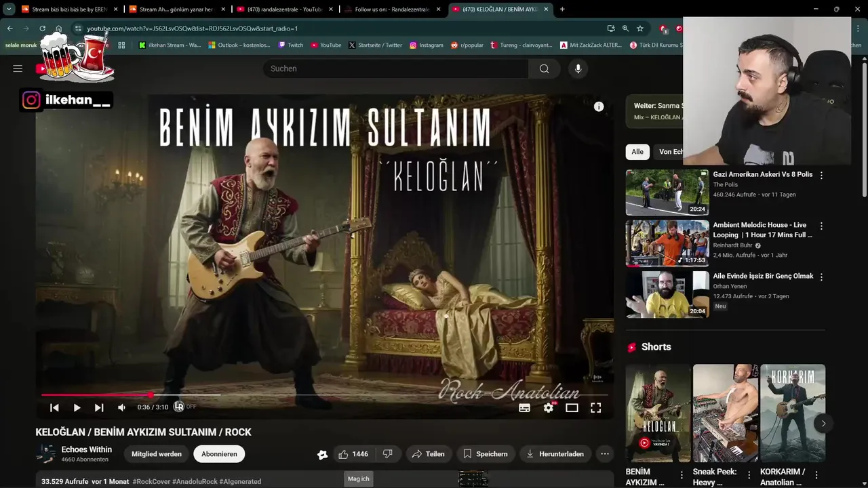The image size is (868, 488).
Task: Dislike the video
Action: (387, 454)
